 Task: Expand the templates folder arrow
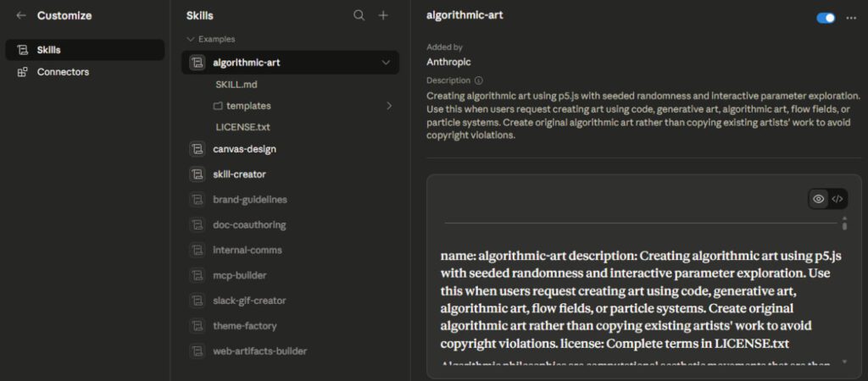(x=389, y=106)
